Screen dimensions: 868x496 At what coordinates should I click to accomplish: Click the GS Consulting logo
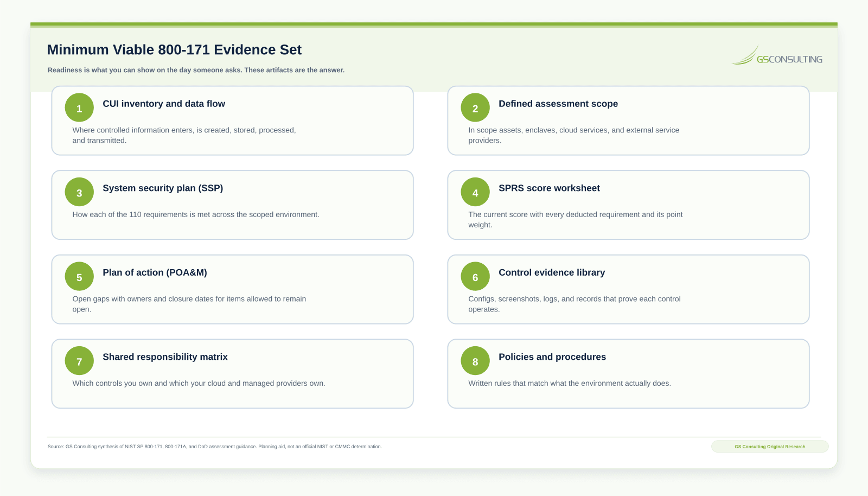[x=777, y=55]
